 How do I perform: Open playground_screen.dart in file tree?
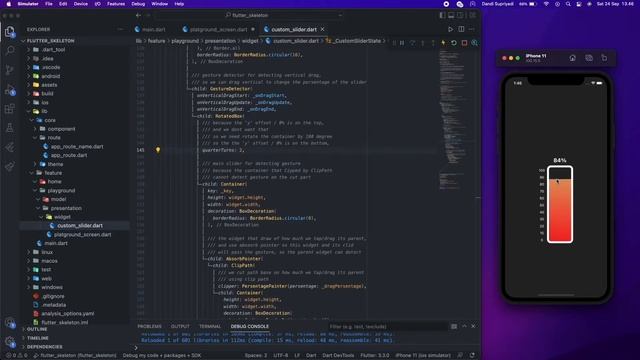point(82,234)
